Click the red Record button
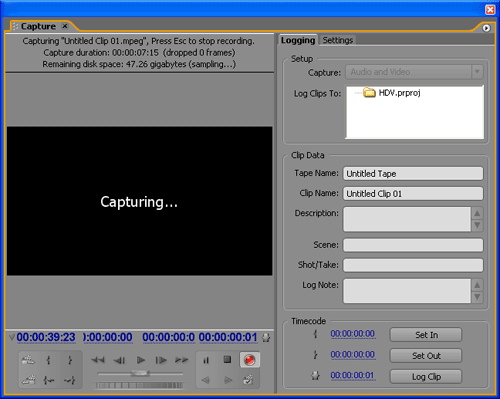Screen dimensions: 500x399 tap(249, 360)
